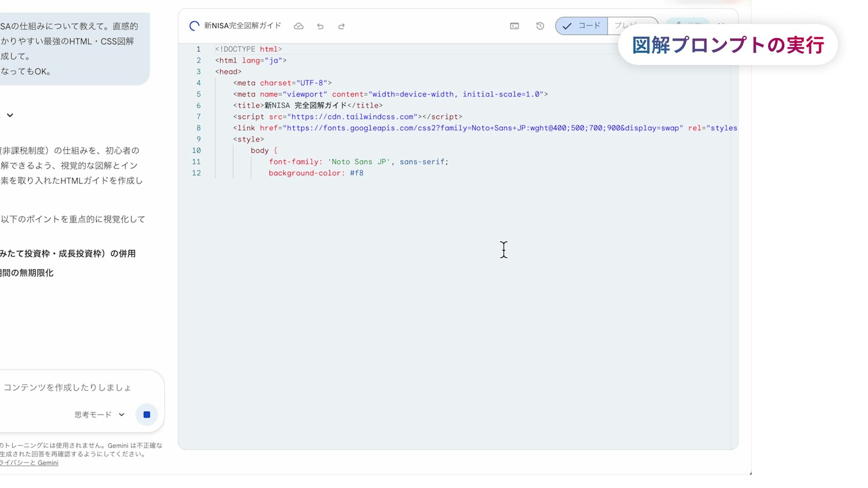Open version history clock icon
The width and height of the screenshot is (868, 488).
[x=540, y=26]
